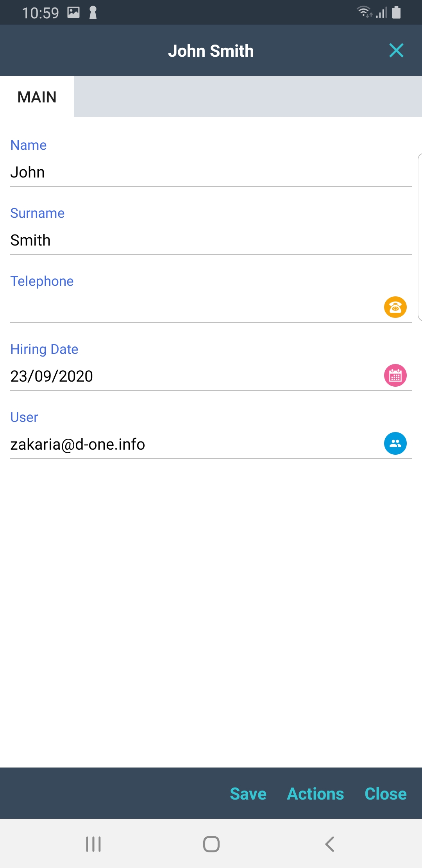422x868 pixels.
Task: Open the Hiring Date calendar picker
Action: [x=395, y=375]
